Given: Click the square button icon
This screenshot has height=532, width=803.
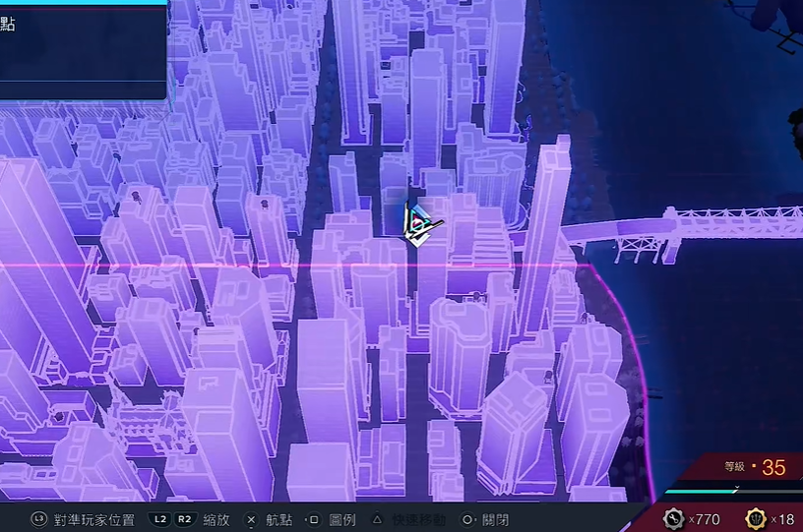Looking at the screenshot, I should (314, 520).
